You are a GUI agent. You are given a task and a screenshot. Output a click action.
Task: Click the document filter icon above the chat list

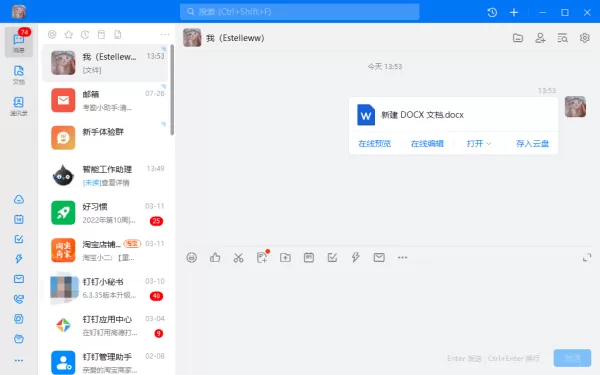(118, 35)
